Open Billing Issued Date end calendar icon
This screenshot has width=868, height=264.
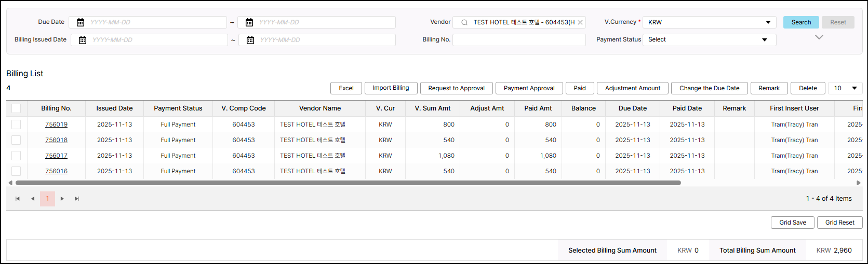pyautogui.click(x=250, y=40)
